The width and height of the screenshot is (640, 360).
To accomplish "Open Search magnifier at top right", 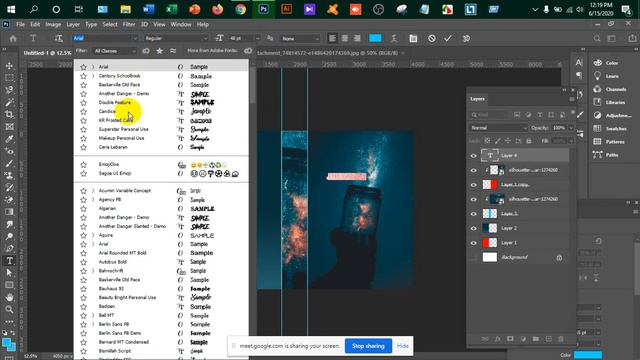I will point(597,38).
